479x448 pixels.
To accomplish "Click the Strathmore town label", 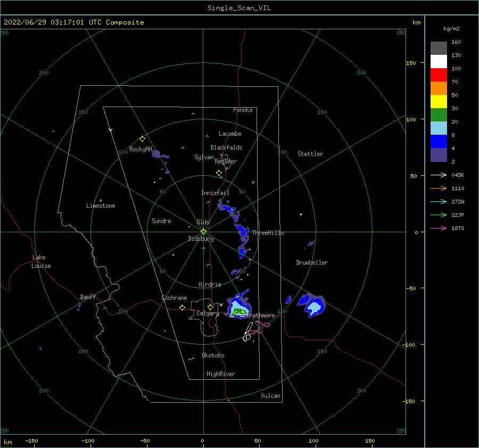I will tap(260, 315).
